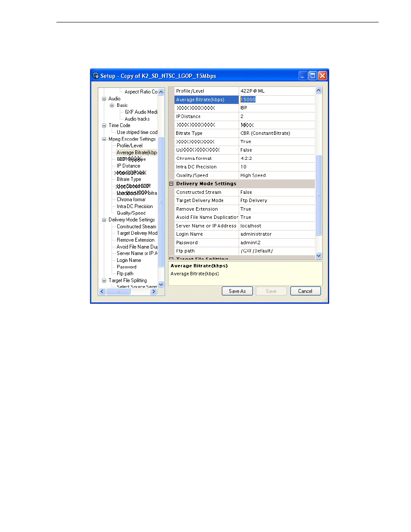Image resolution: width=411 pixels, height=532 pixels.
Task: Close the Setup window
Action: point(322,76)
